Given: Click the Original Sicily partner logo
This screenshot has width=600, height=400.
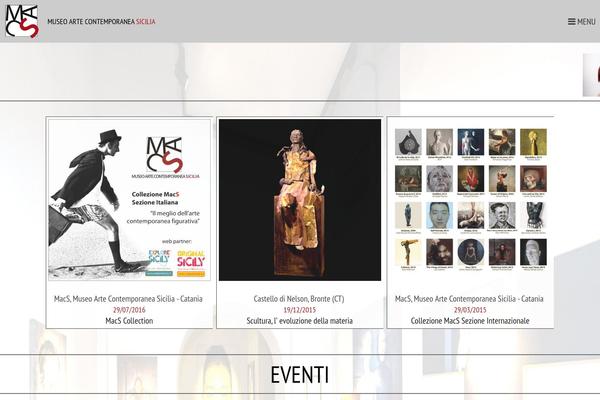Looking at the screenshot, I should pos(191,263).
